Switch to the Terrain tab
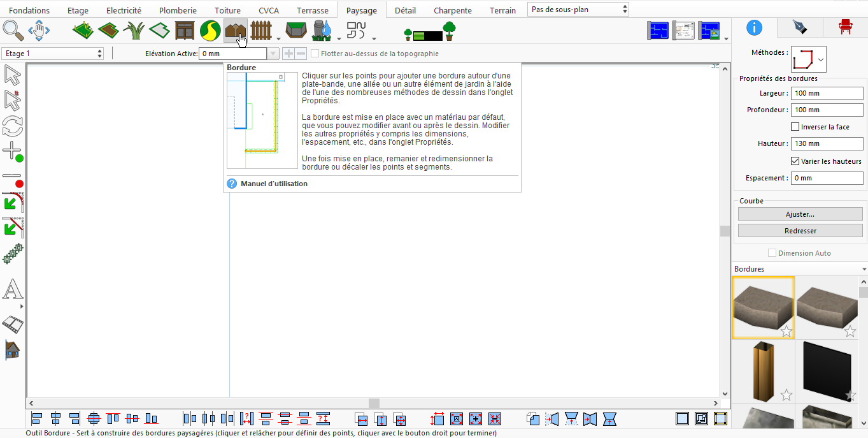The height and width of the screenshot is (438, 868). (x=503, y=10)
